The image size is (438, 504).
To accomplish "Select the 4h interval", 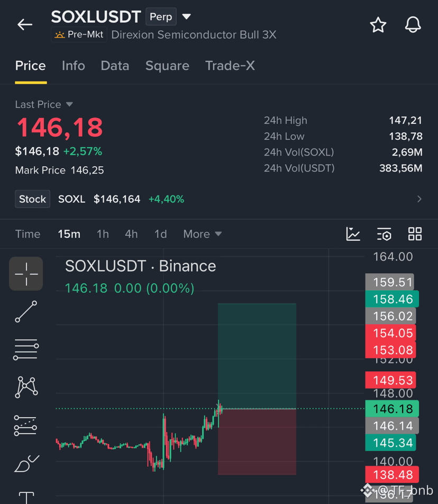I will click(131, 234).
